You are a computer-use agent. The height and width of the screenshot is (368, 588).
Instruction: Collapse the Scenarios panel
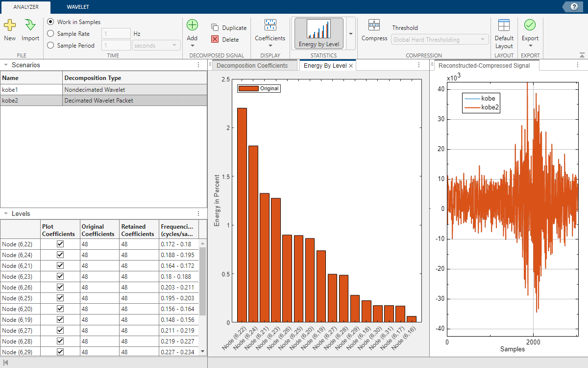point(5,65)
